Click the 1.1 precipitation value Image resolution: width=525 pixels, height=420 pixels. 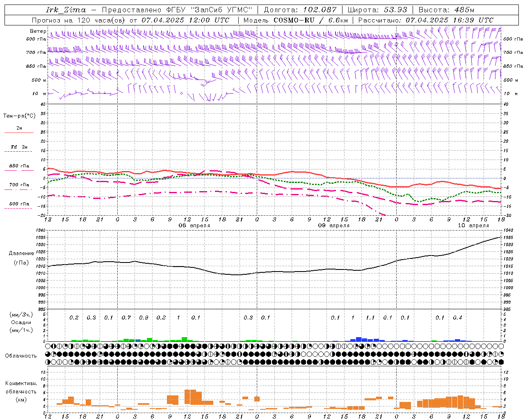click(x=370, y=318)
